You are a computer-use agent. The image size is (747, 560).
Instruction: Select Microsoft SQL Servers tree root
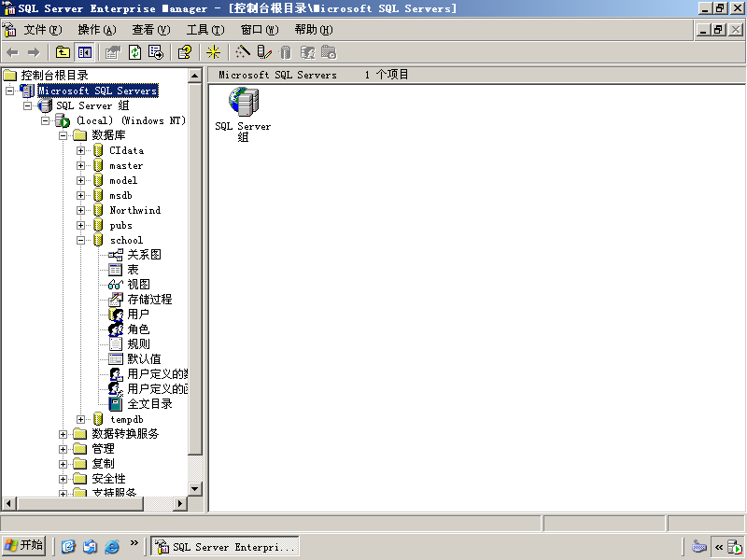pos(98,91)
